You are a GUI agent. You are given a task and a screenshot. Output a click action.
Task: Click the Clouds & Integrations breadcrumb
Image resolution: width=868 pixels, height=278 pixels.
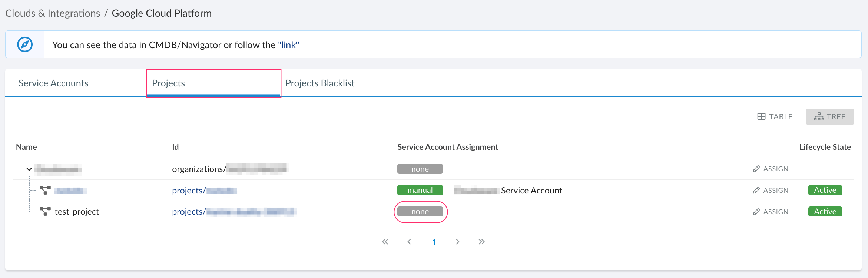(53, 13)
